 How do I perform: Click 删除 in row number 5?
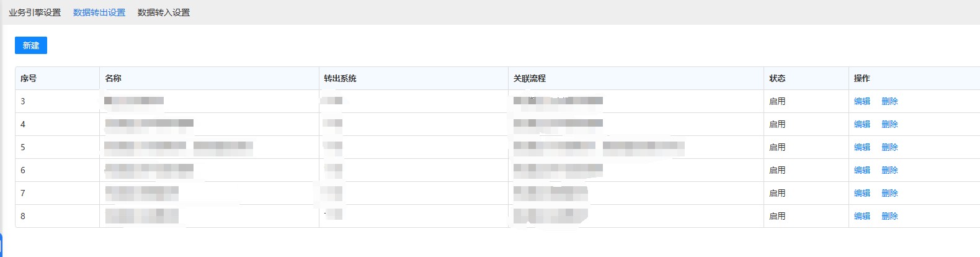pos(889,147)
